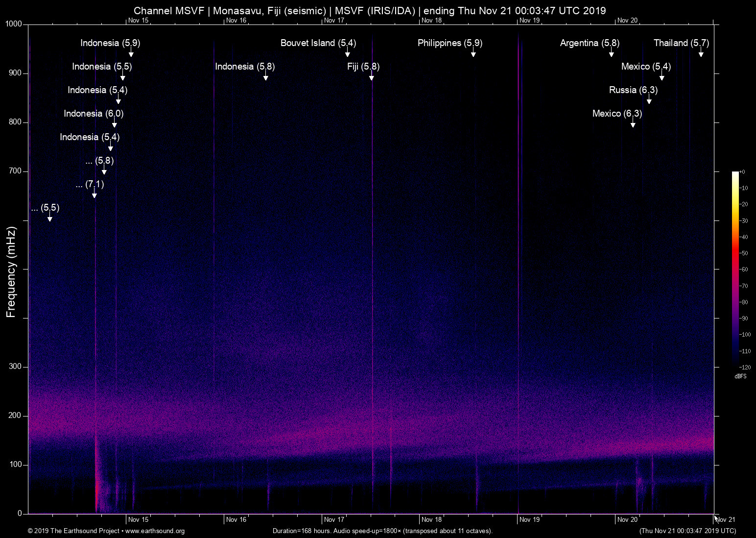Screen dimensions: 756x538
Task: Click the Philippines (5.9) earthquake annotation
Action: pos(449,43)
